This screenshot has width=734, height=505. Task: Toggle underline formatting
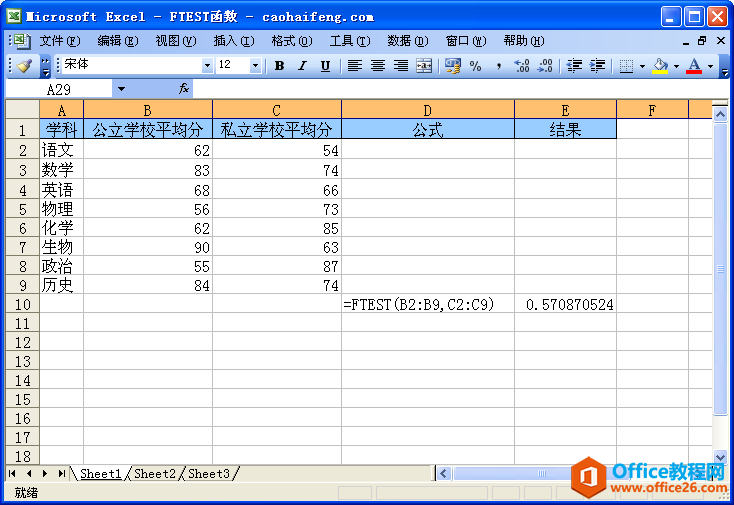pos(325,66)
